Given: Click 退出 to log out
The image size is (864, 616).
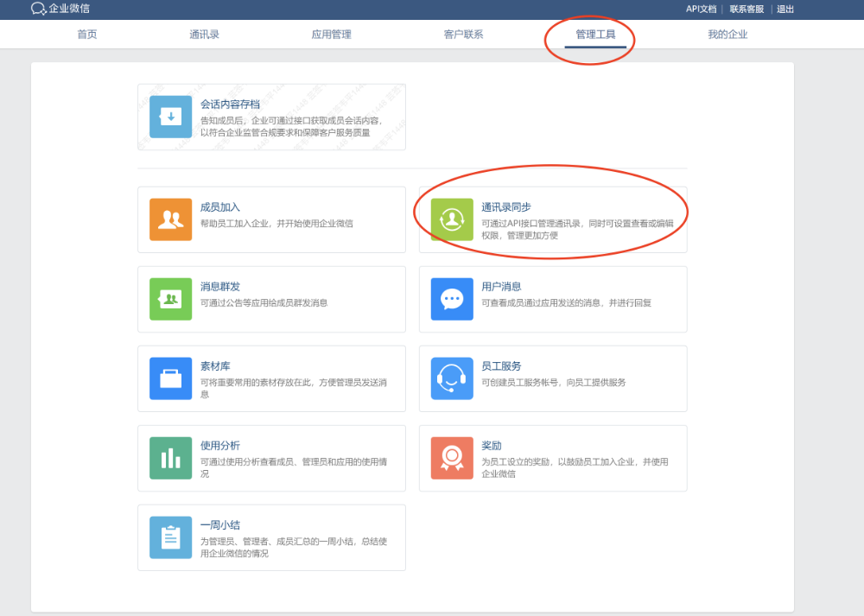Looking at the screenshot, I should (x=785, y=10).
